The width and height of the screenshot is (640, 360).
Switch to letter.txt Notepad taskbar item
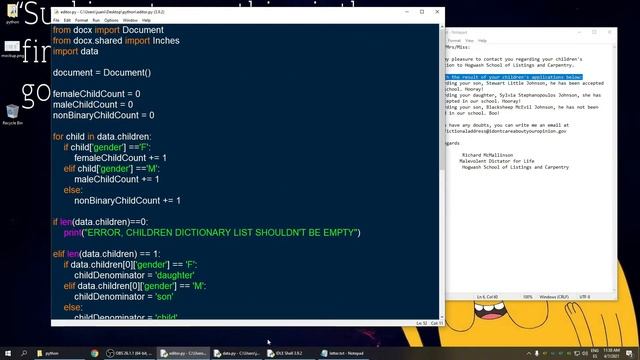coord(343,353)
